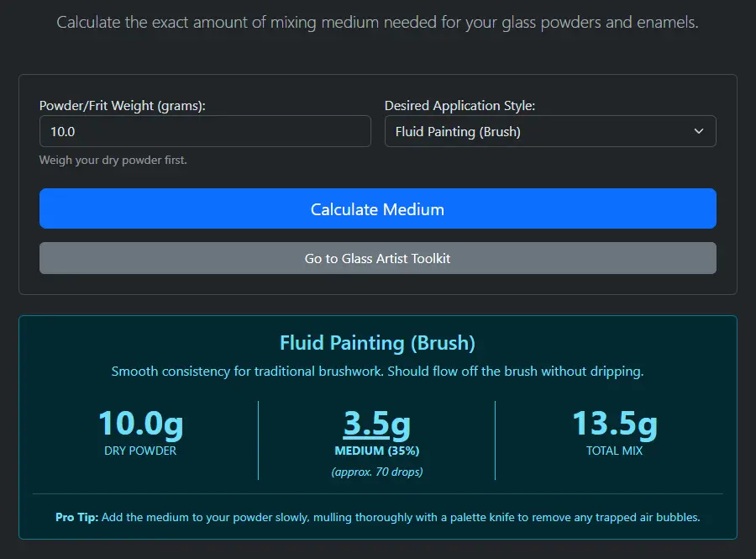Click the dropdown chevron next to Fluid Painting
The image size is (756, 559).
tap(698, 131)
